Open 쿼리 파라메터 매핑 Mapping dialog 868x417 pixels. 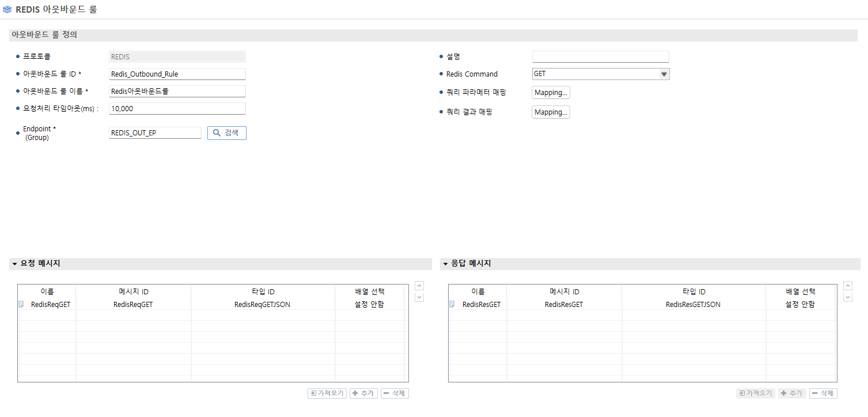550,92
